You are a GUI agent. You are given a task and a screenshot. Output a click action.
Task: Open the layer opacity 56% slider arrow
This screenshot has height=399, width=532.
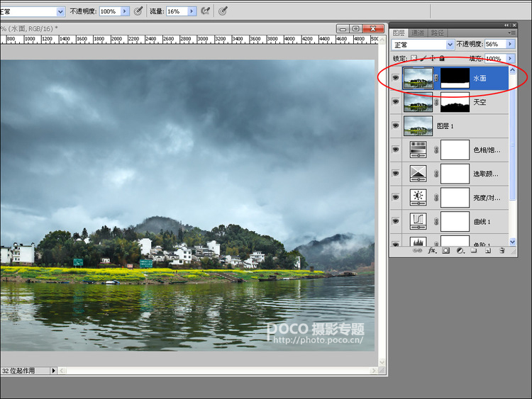coord(510,44)
